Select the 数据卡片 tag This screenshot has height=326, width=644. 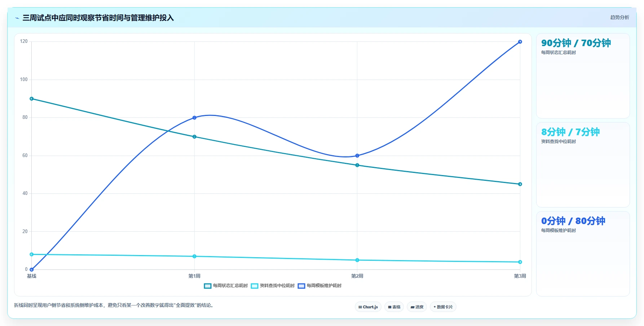(x=443, y=307)
